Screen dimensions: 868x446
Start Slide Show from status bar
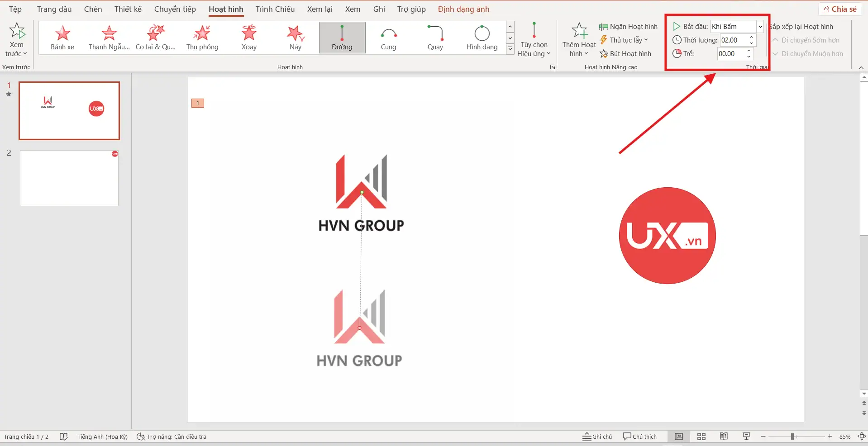[x=746, y=437]
